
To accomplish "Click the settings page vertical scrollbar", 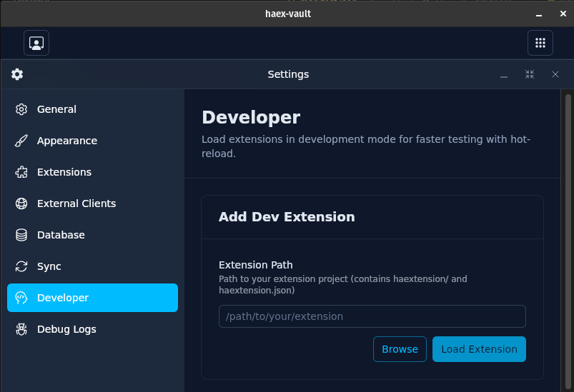I will [x=568, y=241].
